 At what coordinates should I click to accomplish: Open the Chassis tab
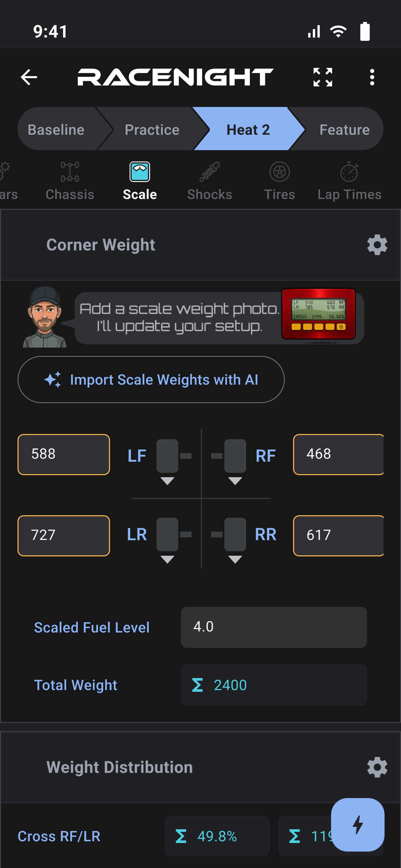[70, 182]
